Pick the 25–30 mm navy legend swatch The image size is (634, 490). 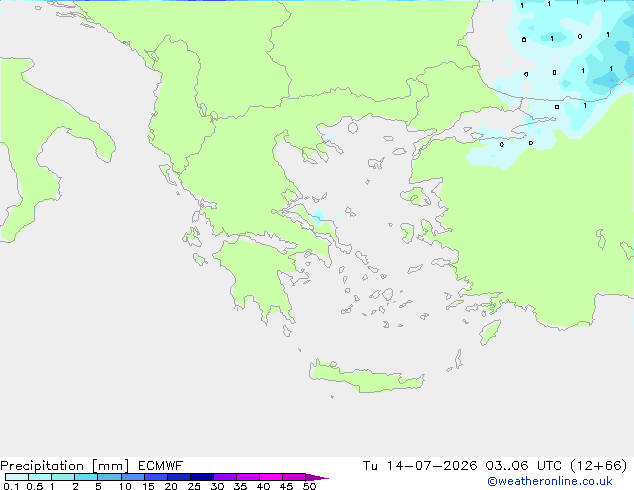[202, 477]
